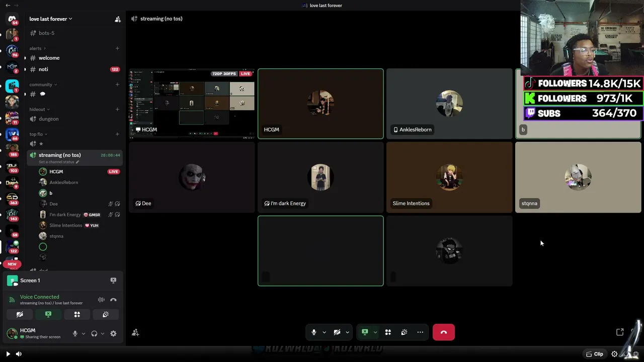Screen dimensions: 644x362
Task: Toggle screen share in voice panel
Action: (x=48, y=314)
